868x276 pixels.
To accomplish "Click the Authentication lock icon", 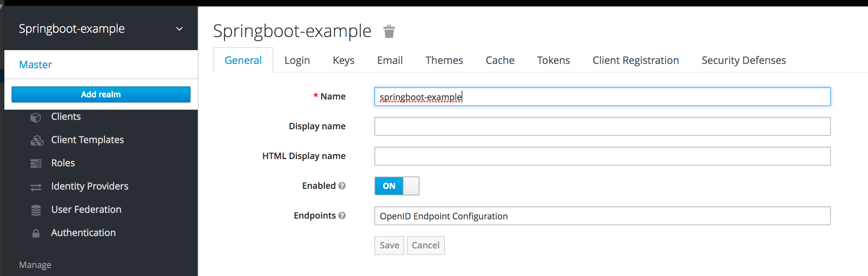I will (36, 233).
